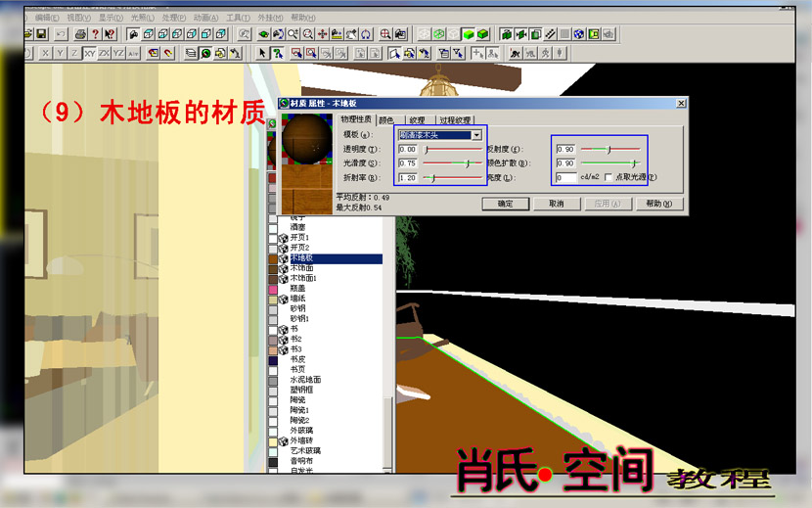Select the Zoom in magnifier tool
Screen dimensions: 812x508
pos(293,34)
